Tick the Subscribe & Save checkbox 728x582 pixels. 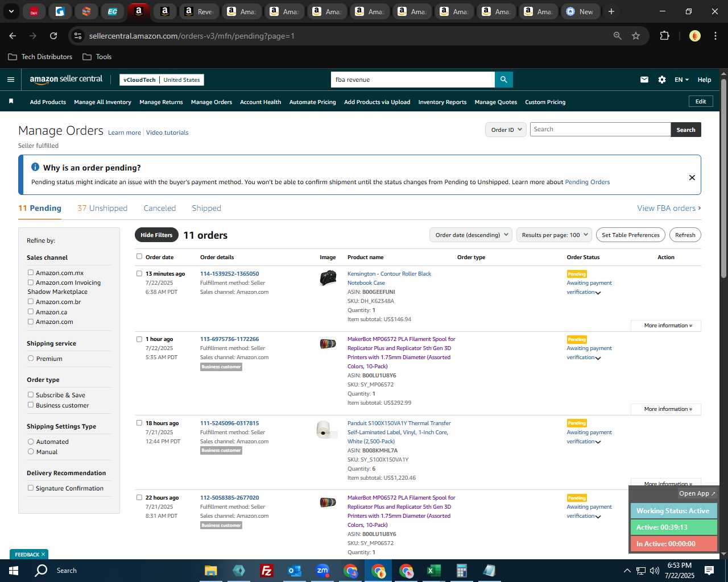(31, 394)
